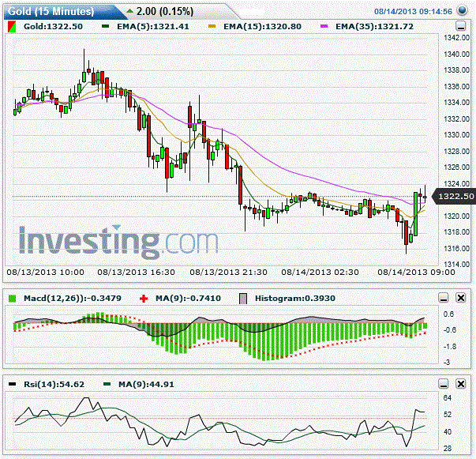Click the EMA(35):1321.72 legend label

(x=374, y=26)
